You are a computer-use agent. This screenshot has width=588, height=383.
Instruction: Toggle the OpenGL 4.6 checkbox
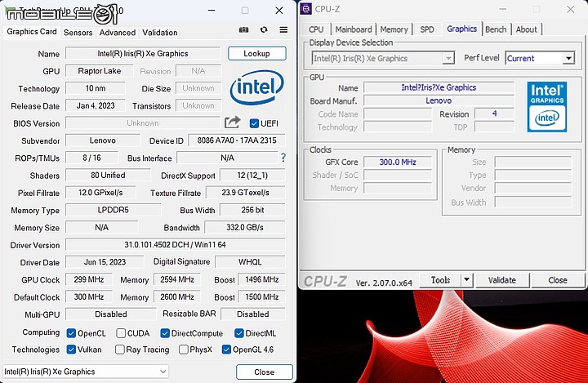[x=226, y=350]
